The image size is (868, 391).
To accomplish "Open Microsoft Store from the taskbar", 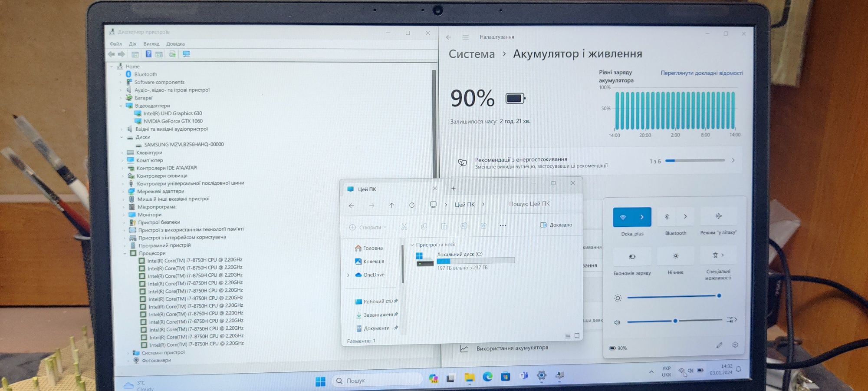I will 505,376.
